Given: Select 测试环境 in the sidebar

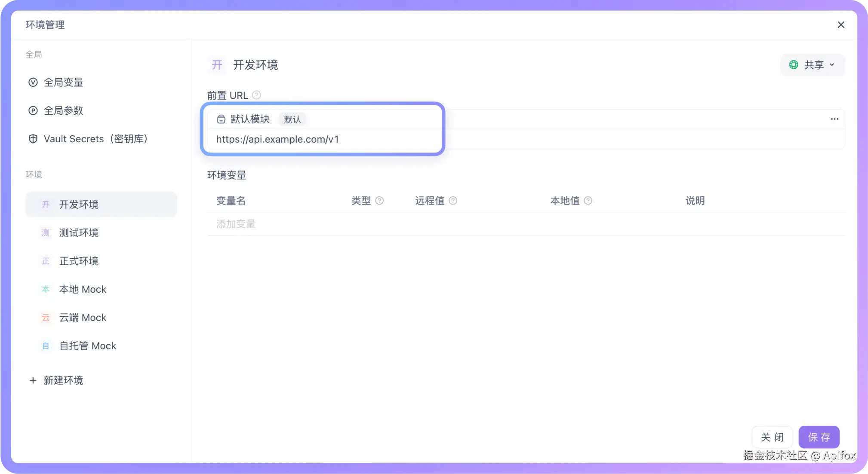Looking at the screenshot, I should (79, 232).
